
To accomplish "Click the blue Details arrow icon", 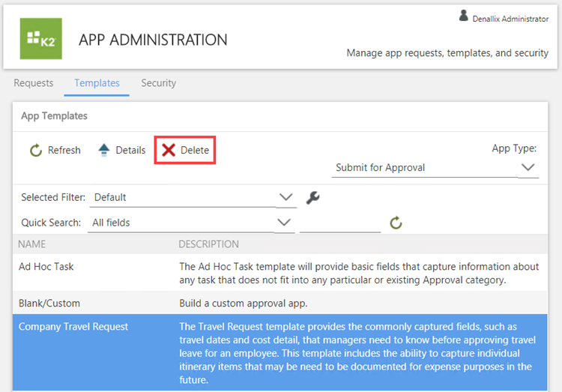I will [104, 151].
